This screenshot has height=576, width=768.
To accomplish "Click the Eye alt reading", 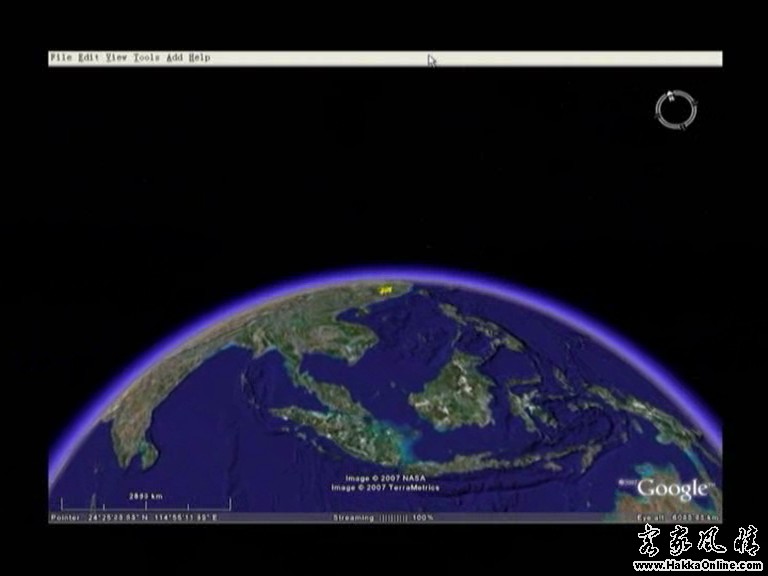I will [678, 517].
